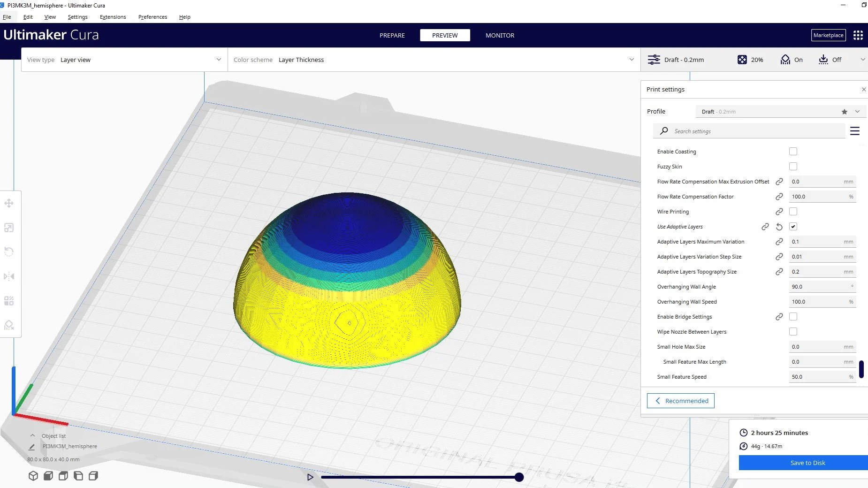
Task: Open the Extensions menu
Action: click(112, 16)
